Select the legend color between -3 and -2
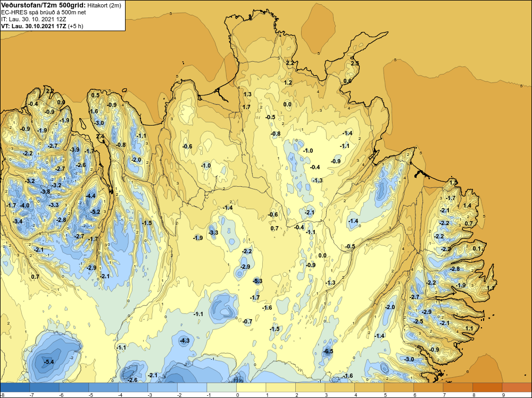Screen dimensions: 532x398 tap(162, 387)
